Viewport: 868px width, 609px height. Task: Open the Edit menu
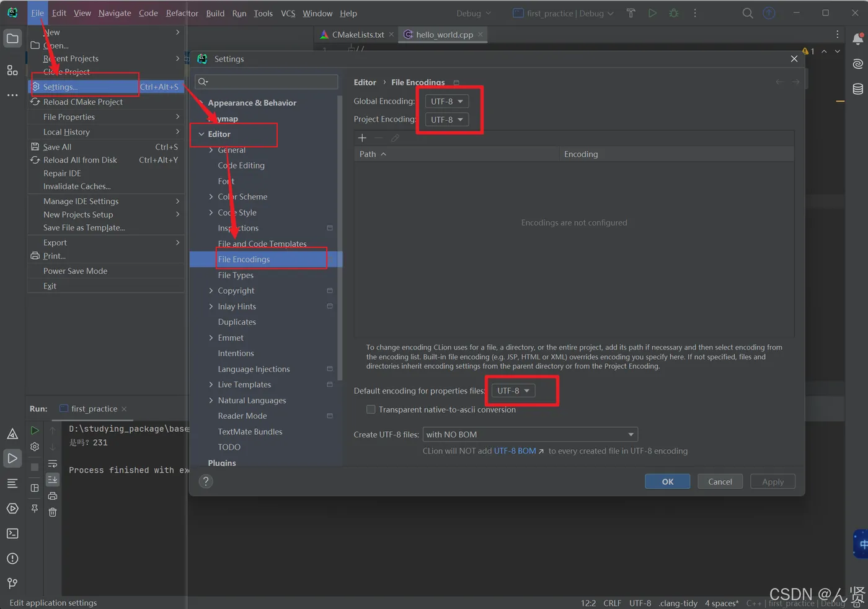click(x=59, y=13)
